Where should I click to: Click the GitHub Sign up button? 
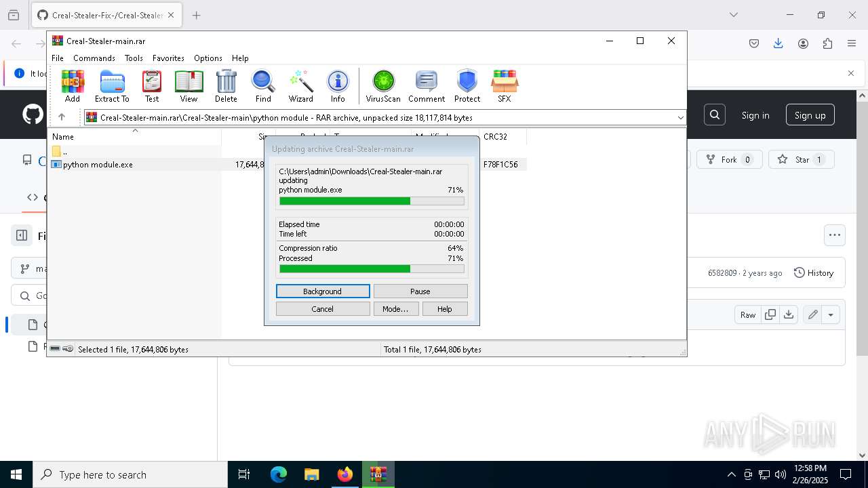pos(810,115)
